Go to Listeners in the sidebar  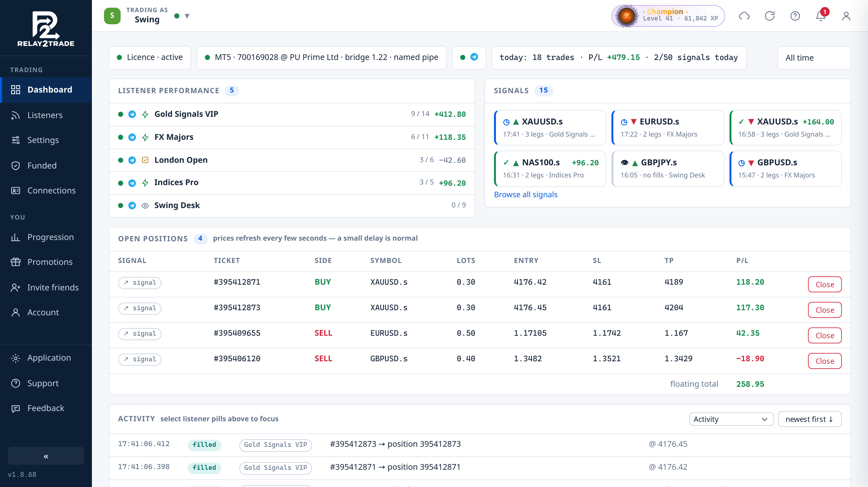[46, 115]
